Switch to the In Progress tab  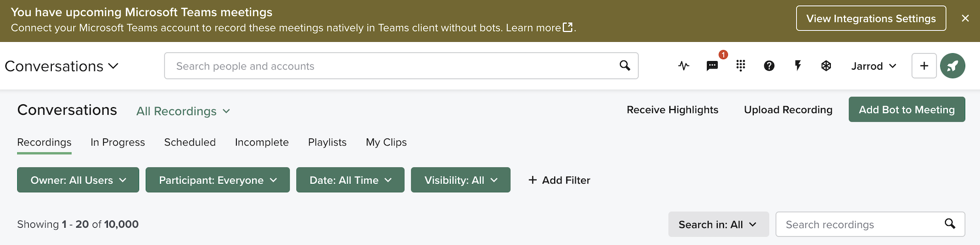click(x=117, y=142)
